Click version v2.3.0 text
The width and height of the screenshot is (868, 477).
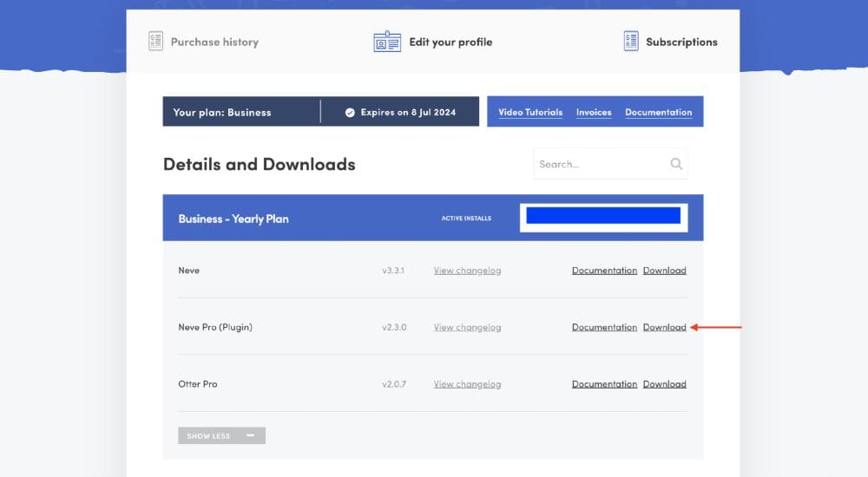point(394,328)
